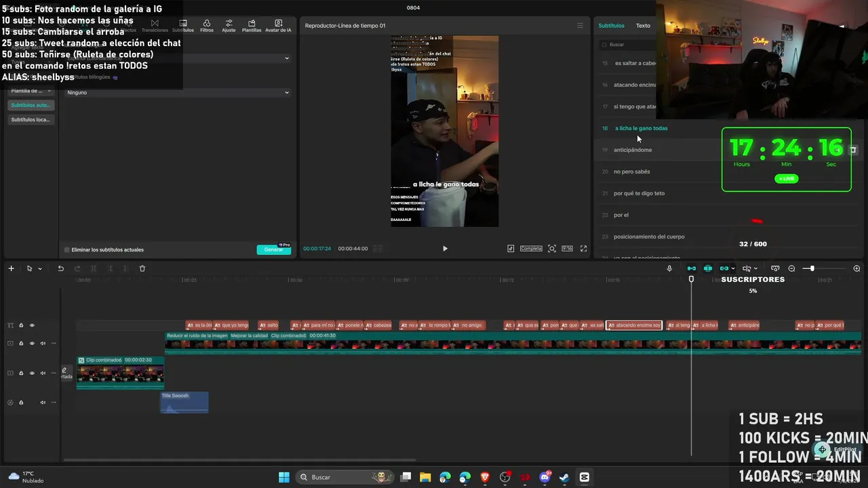The height and width of the screenshot is (488, 868).
Task: Open the Windows Start menu
Action: point(284,477)
